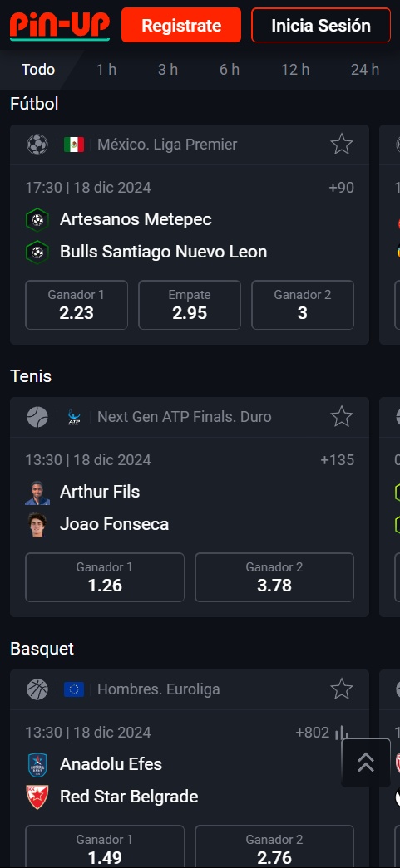Select Ganador 2 odds 3.78 for Fonseca

(274, 577)
